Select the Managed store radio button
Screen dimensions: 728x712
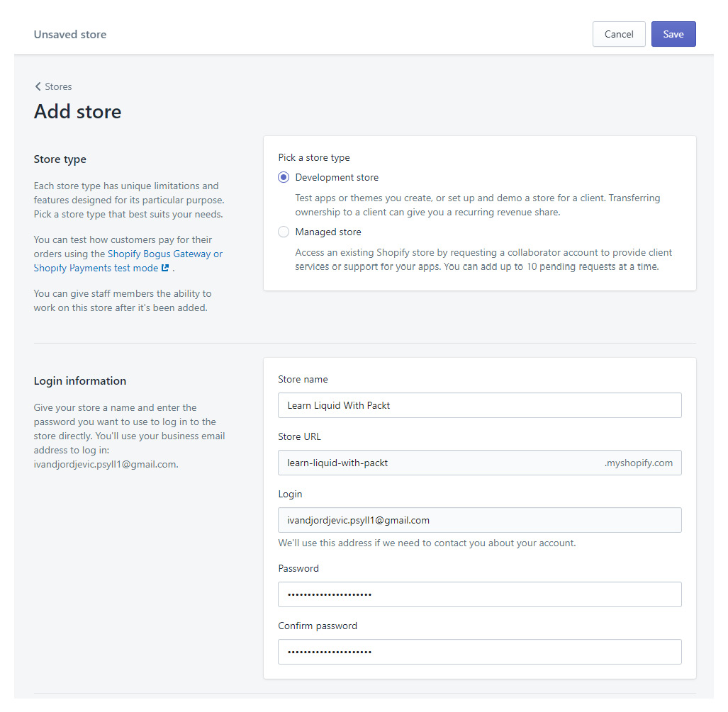point(284,232)
